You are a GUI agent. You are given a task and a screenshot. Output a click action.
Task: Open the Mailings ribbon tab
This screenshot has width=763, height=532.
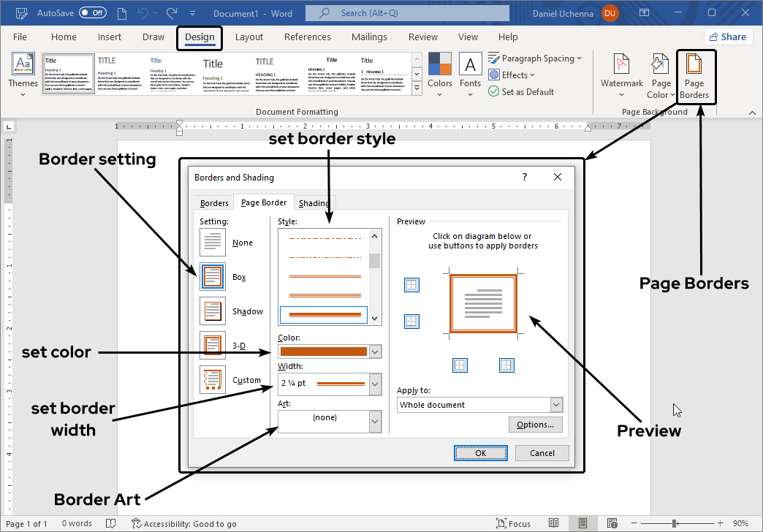(369, 37)
